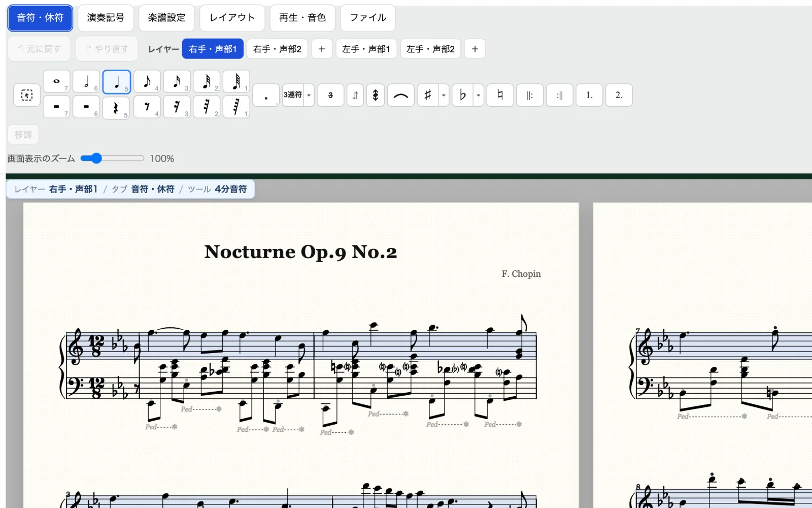Select the quarter note tool

[x=117, y=82]
